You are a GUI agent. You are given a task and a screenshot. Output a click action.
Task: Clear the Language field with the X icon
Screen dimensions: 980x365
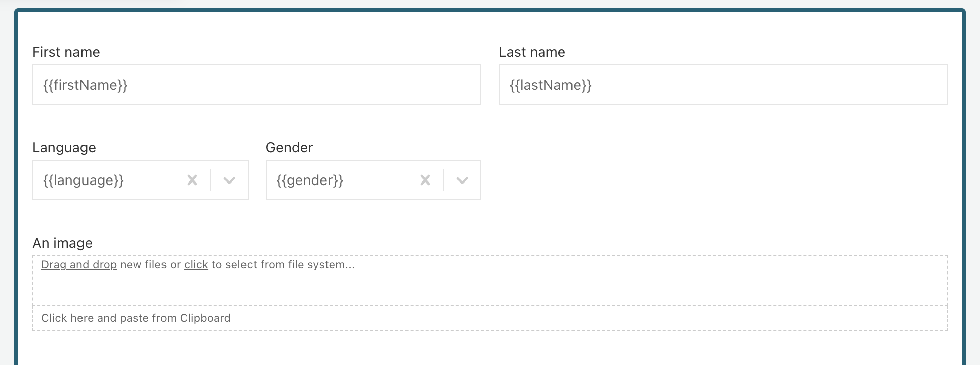192,180
